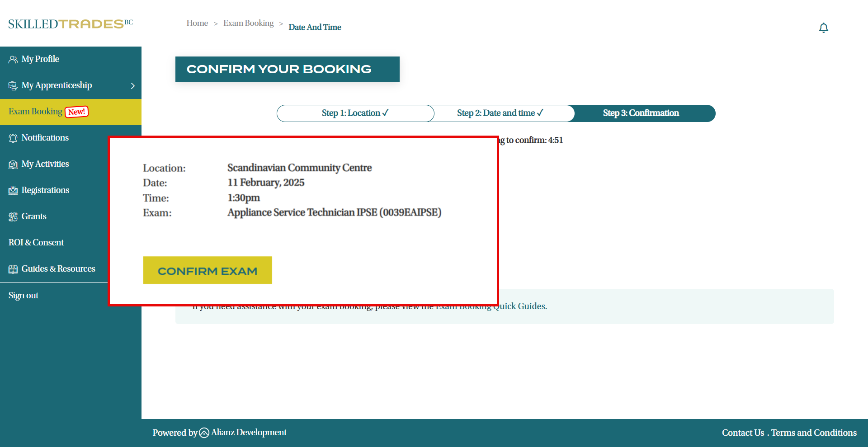The width and height of the screenshot is (868, 447).
Task: Open the Contact Us footer link
Action: (x=743, y=433)
